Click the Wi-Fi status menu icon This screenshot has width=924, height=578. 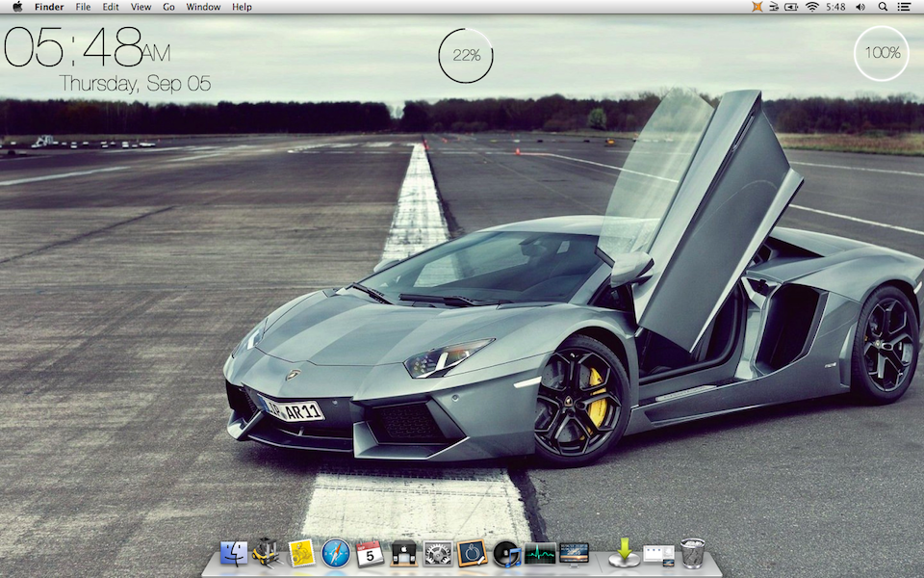click(811, 7)
